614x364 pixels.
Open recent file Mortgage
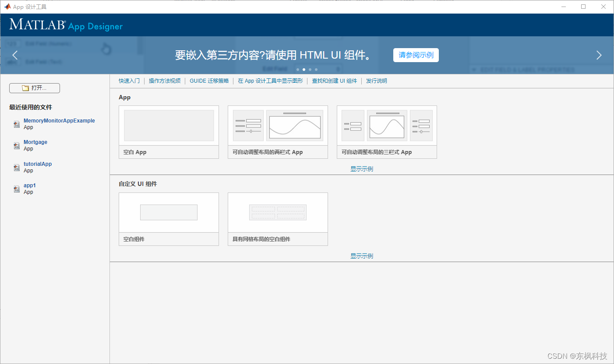coord(35,142)
